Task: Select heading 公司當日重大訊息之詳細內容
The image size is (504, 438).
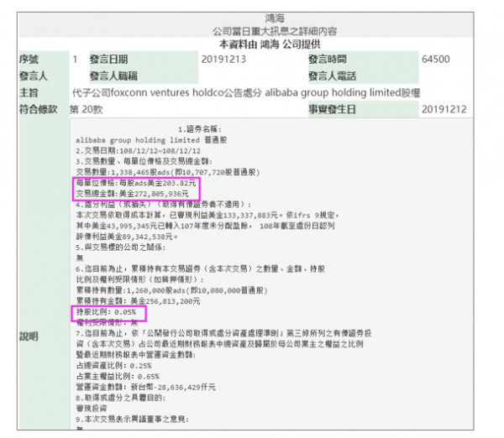Action: pyautogui.click(x=275, y=32)
